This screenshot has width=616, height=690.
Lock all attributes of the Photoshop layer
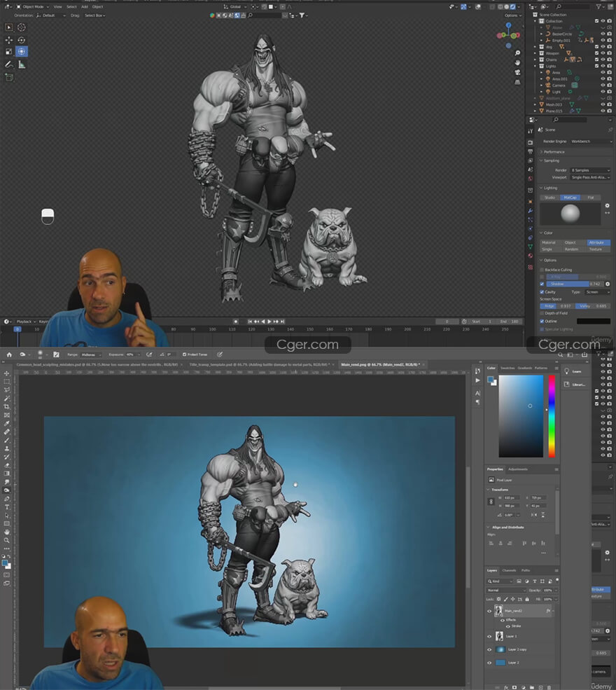pyautogui.click(x=527, y=599)
